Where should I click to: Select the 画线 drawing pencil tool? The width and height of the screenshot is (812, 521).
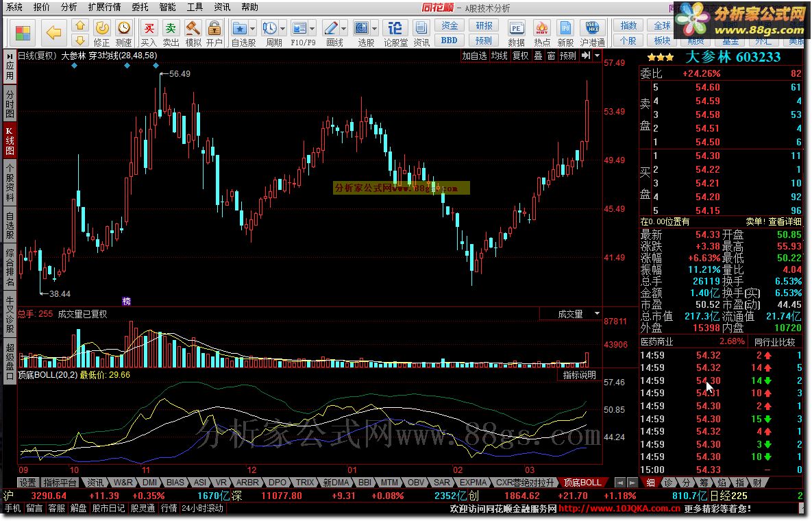point(330,28)
